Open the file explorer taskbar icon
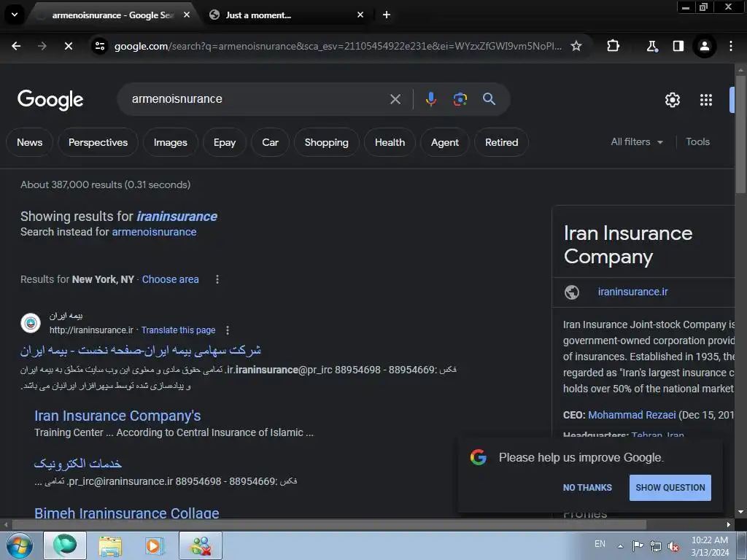 [111, 545]
